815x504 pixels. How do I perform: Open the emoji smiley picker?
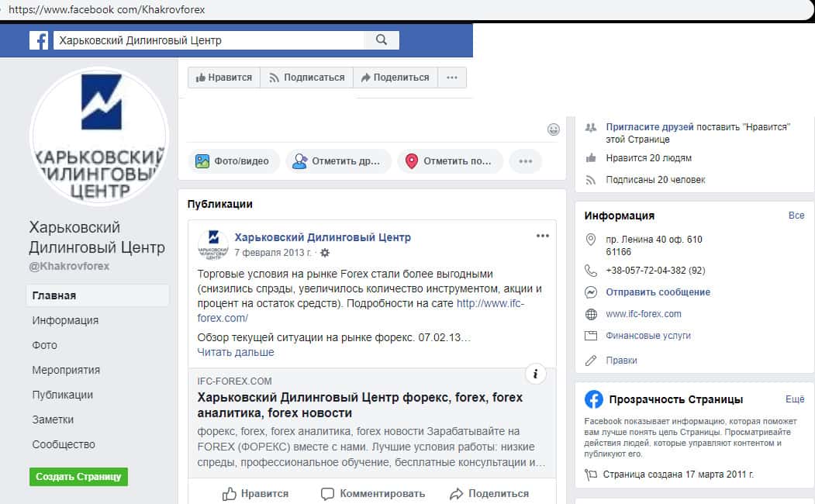tap(554, 129)
